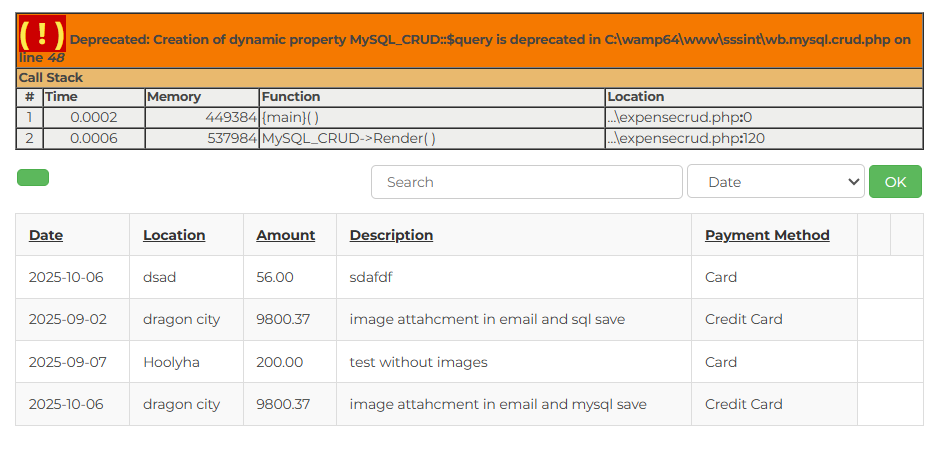The height and width of the screenshot is (453, 940).
Task: Sort by the Amount column header
Action: [286, 235]
